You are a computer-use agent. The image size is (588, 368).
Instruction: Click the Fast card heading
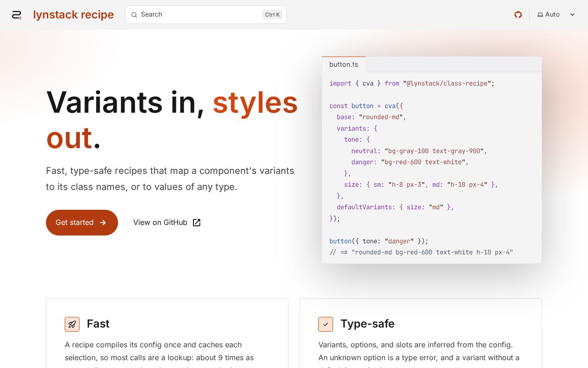[98, 324]
